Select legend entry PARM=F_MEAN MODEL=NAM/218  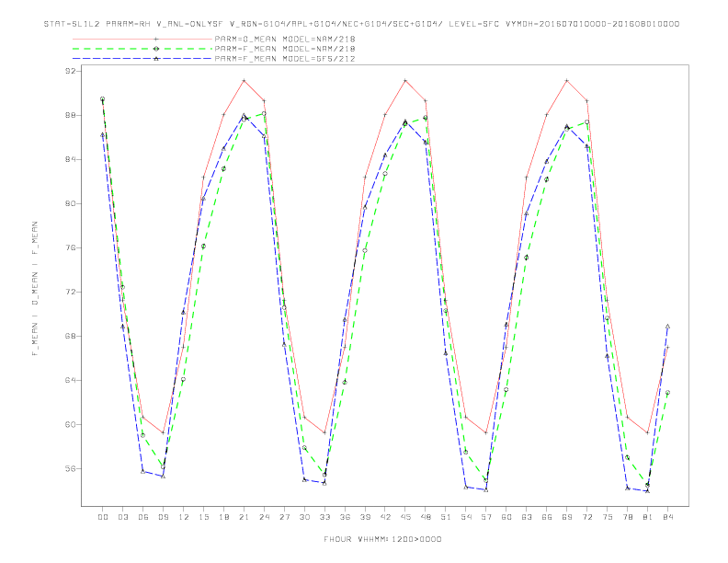point(285,49)
